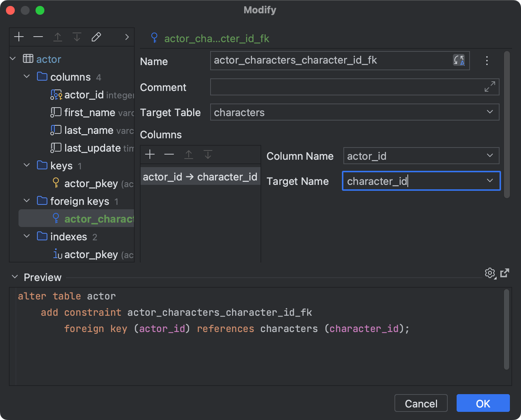
Task: Open Preview settings gear
Action: [490, 273]
